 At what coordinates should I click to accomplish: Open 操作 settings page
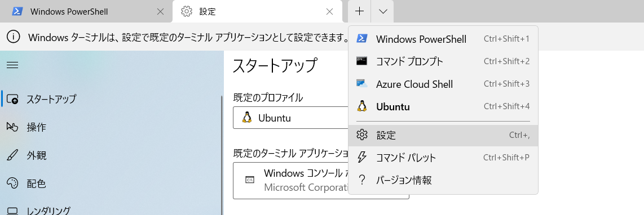(111, 127)
